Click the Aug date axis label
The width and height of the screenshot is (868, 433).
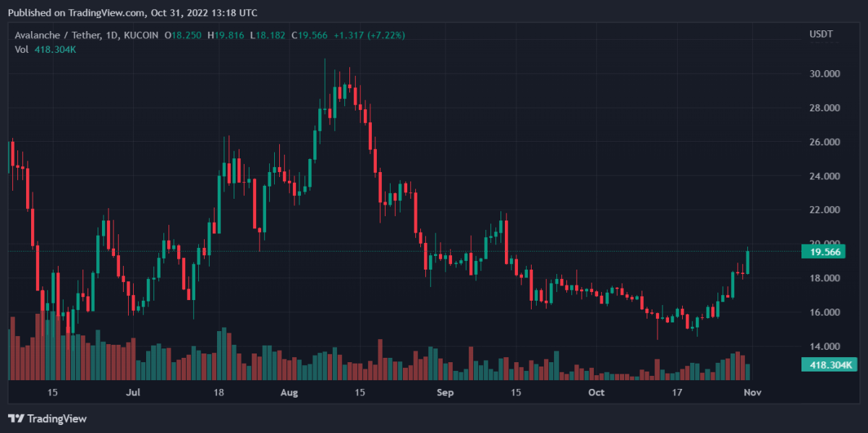[289, 393]
